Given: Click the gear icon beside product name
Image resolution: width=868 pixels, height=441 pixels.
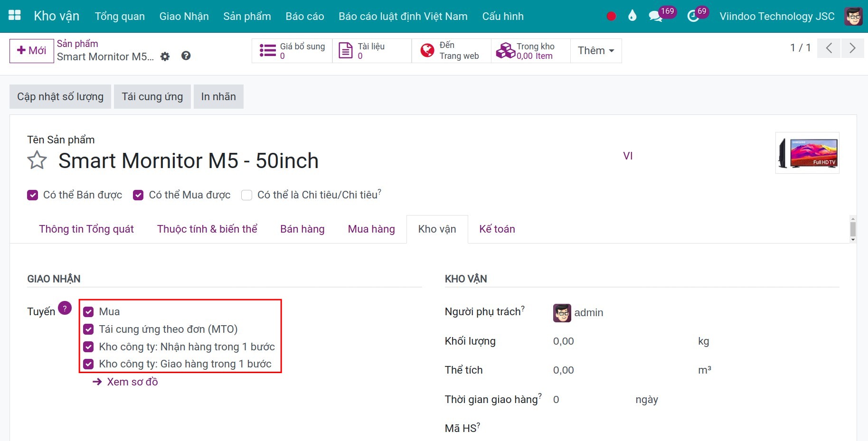Looking at the screenshot, I should (x=165, y=56).
